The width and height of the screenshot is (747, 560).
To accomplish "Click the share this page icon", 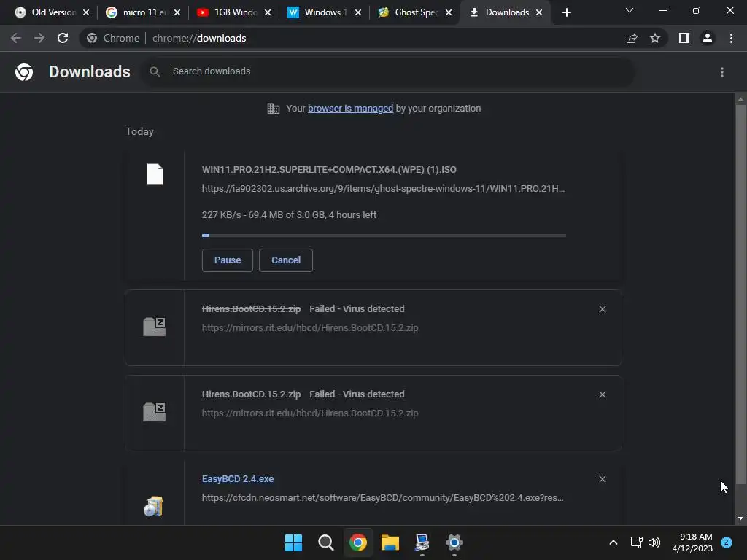I will pos(632,38).
